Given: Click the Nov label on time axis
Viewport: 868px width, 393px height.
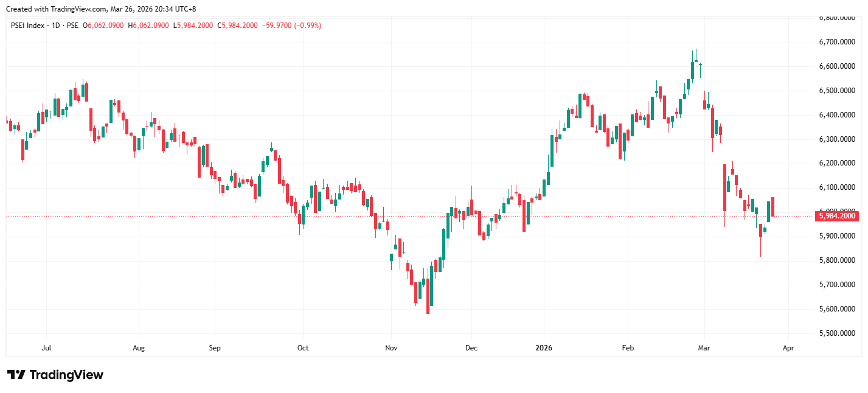Looking at the screenshot, I should 391,348.
